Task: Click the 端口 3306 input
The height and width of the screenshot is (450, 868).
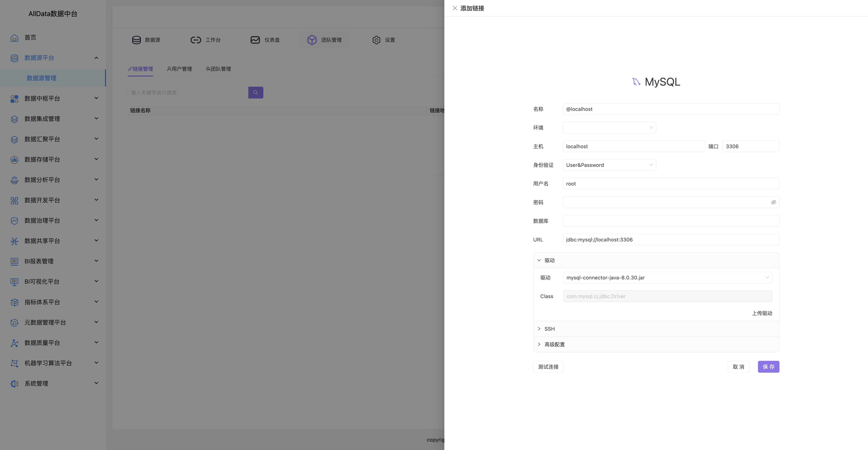Action: pyautogui.click(x=751, y=146)
